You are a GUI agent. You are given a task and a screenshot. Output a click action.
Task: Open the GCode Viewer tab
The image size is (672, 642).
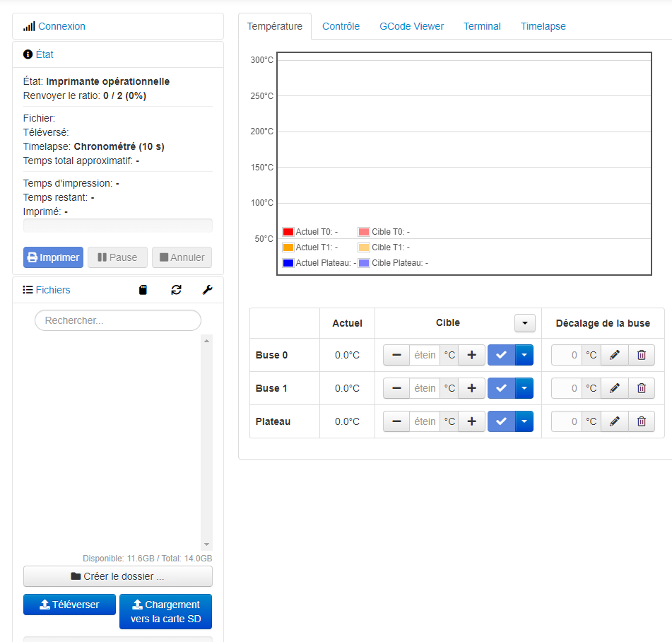[411, 26]
